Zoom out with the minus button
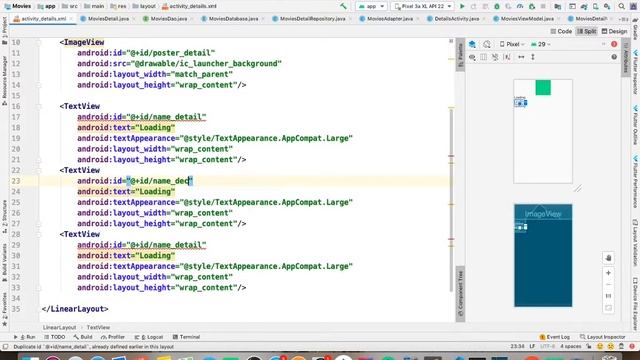The image size is (640, 360). pyautogui.click(x=608, y=284)
